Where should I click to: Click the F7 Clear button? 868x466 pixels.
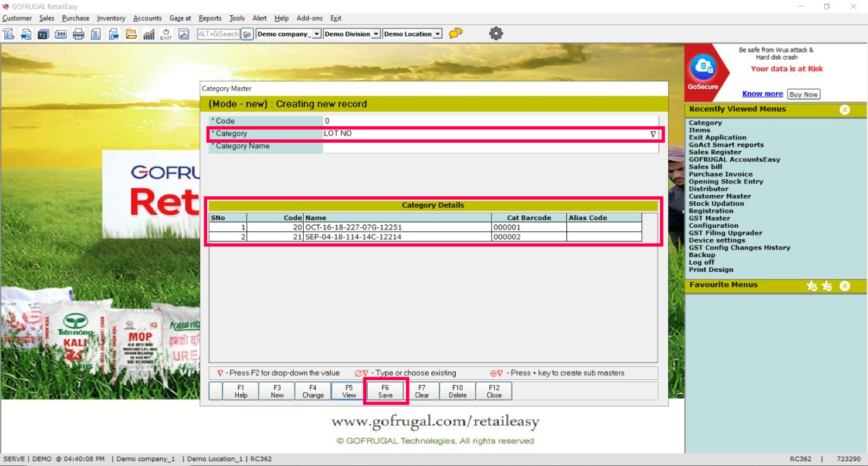(x=422, y=391)
